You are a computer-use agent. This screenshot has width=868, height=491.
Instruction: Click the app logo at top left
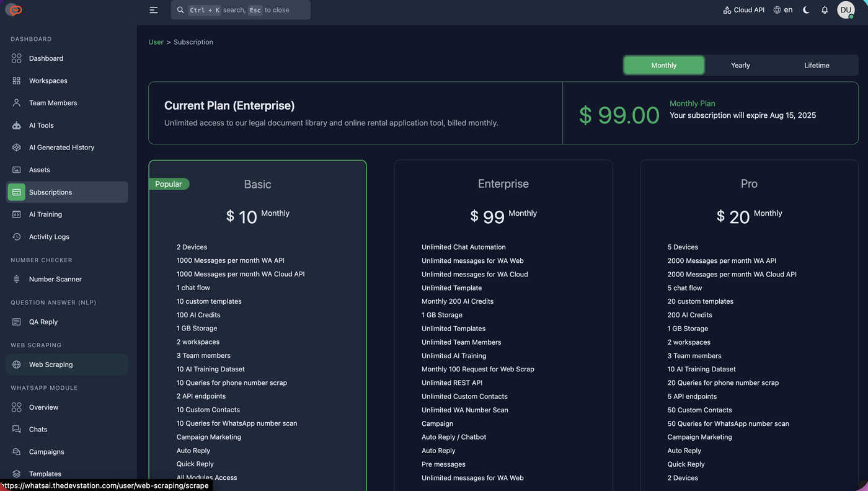[x=14, y=10]
